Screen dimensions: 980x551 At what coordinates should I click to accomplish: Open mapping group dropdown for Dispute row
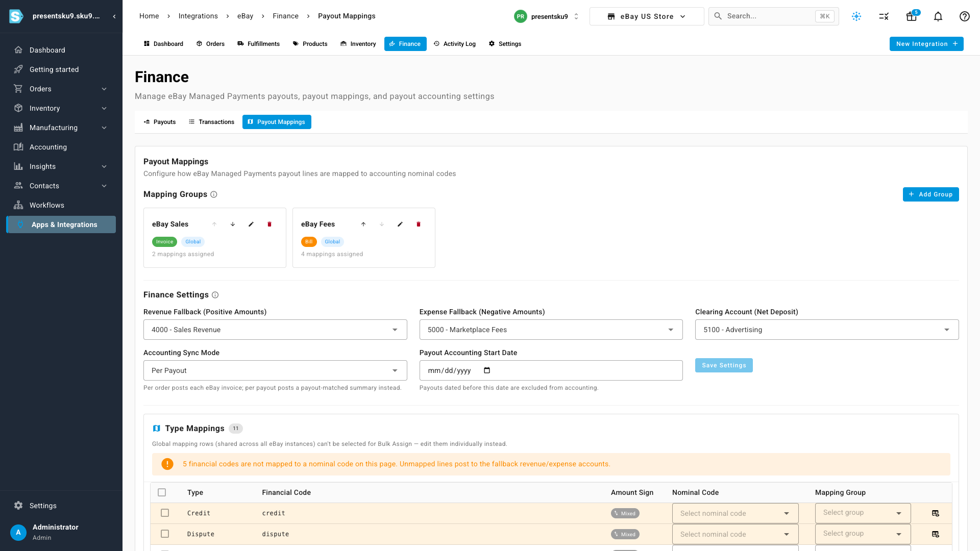click(x=863, y=534)
